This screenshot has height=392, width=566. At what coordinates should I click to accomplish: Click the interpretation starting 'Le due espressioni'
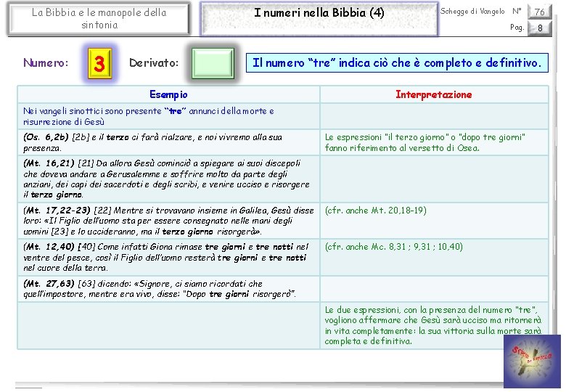coord(432,326)
